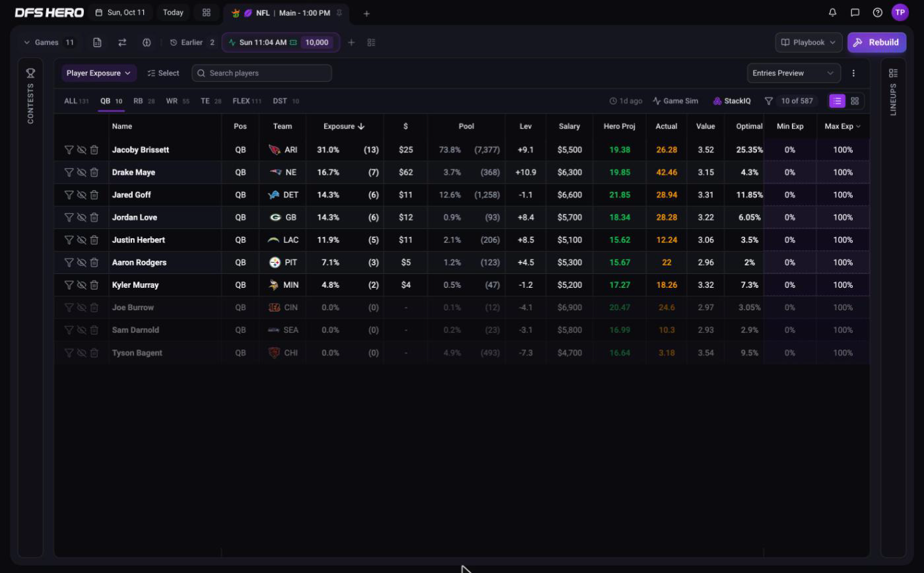The height and width of the screenshot is (573, 924).
Task: Delete Drake Maye with trash icon
Action: pyautogui.click(x=94, y=172)
